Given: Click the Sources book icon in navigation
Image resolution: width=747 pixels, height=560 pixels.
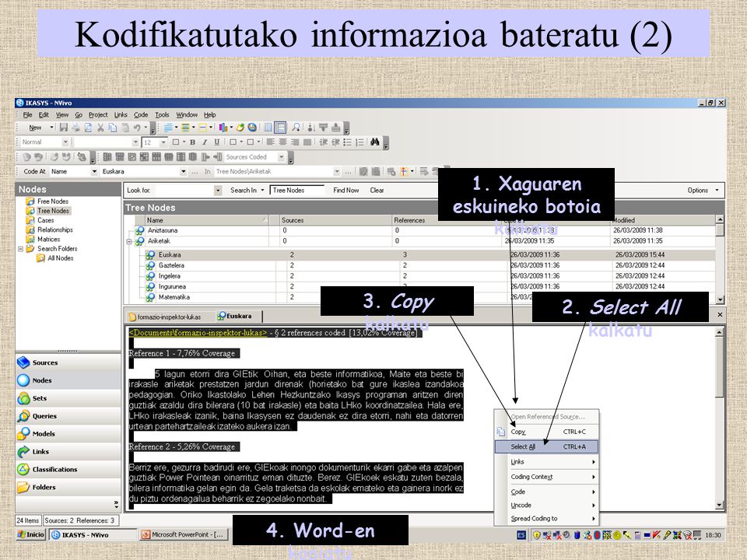Looking at the screenshot, I should (x=23, y=362).
